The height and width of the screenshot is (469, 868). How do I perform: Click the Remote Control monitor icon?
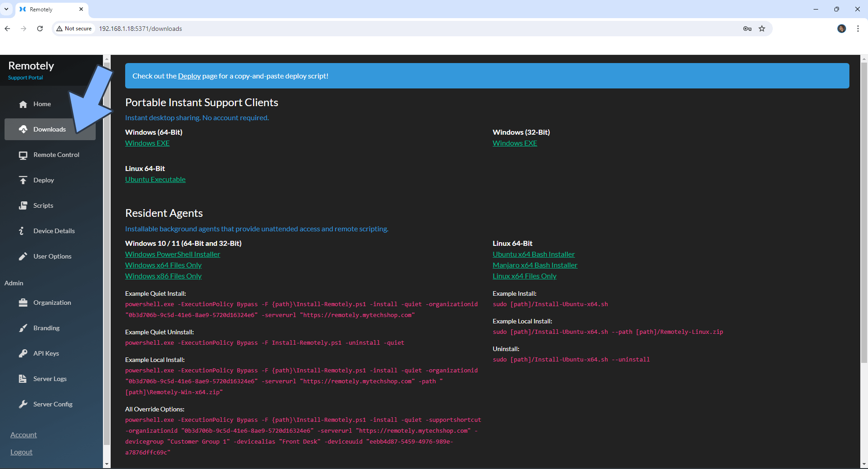point(23,155)
